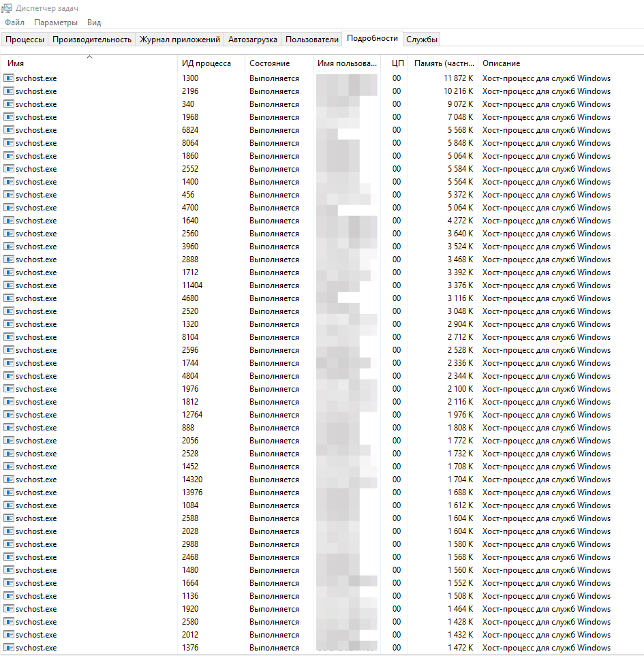Select PID cell 14320
Viewport: 644px width, 658px height.
pos(192,480)
